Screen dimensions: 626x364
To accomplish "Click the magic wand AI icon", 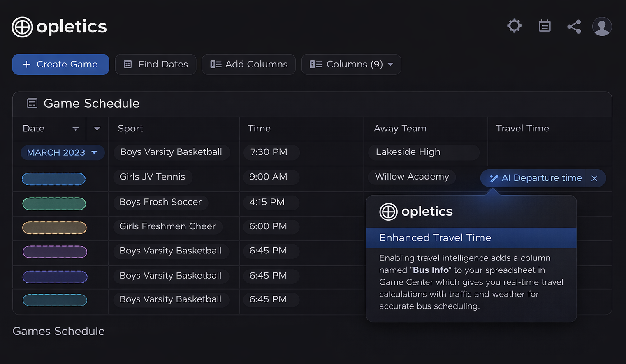I will 494,178.
